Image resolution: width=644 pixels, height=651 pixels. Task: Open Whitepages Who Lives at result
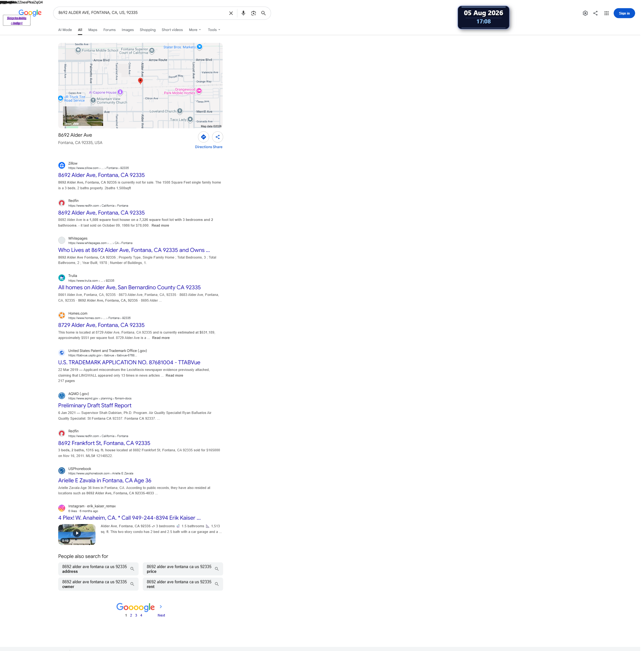134,250
